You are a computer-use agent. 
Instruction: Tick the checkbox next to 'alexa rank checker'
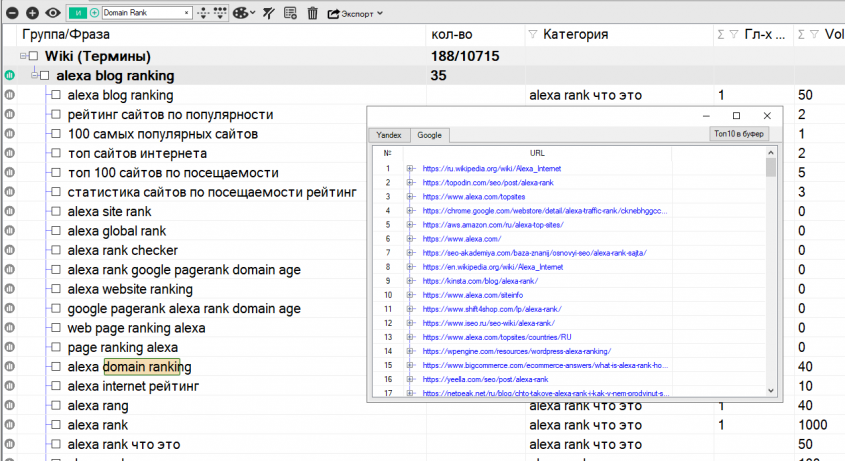pos(57,251)
